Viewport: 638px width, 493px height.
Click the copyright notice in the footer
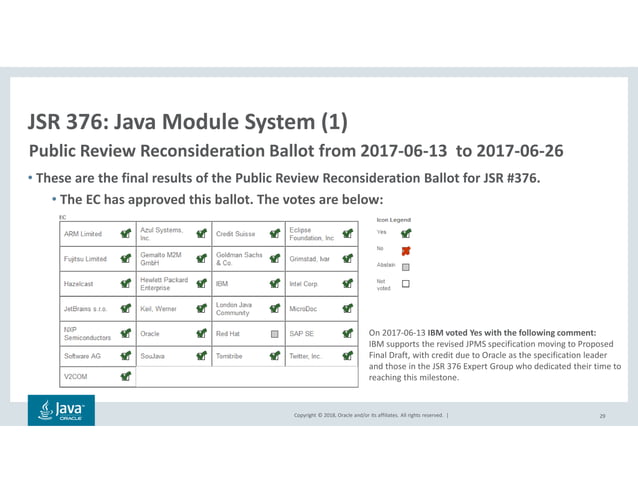(371, 415)
